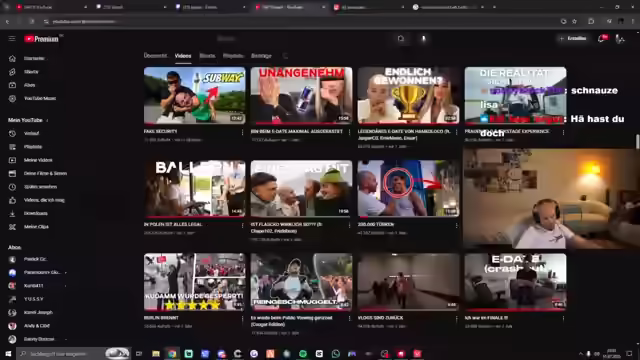Viewport: 640px width, 360px height.
Task: Click the Erstellen create button
Action: click(x=573, y=38)
